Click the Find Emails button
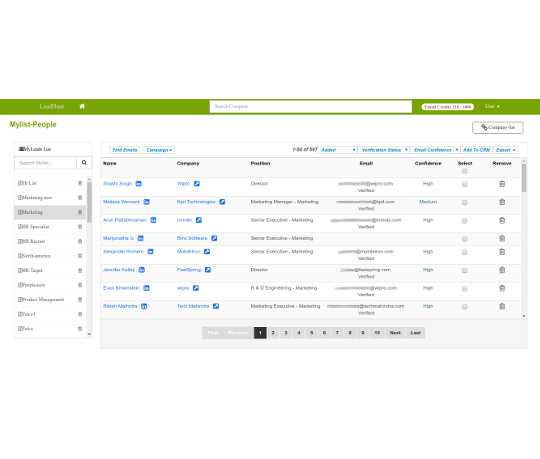Image resolution: width=540 pixels, height=459 pixels. tap(125, 150)
